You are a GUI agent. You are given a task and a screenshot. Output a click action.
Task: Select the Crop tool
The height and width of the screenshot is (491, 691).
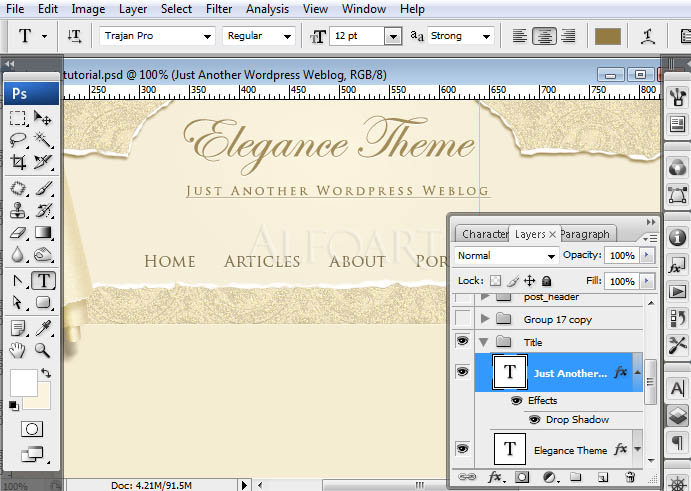point(18,162)
